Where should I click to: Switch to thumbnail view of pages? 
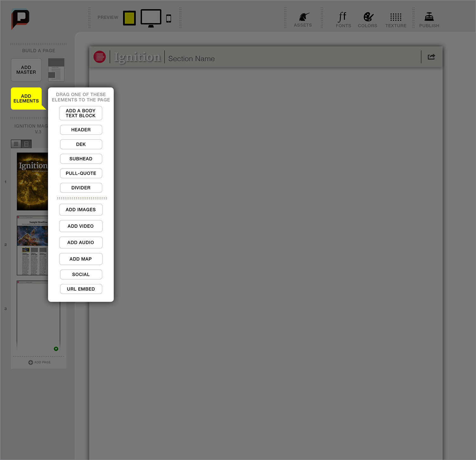(x=26, y=144)
